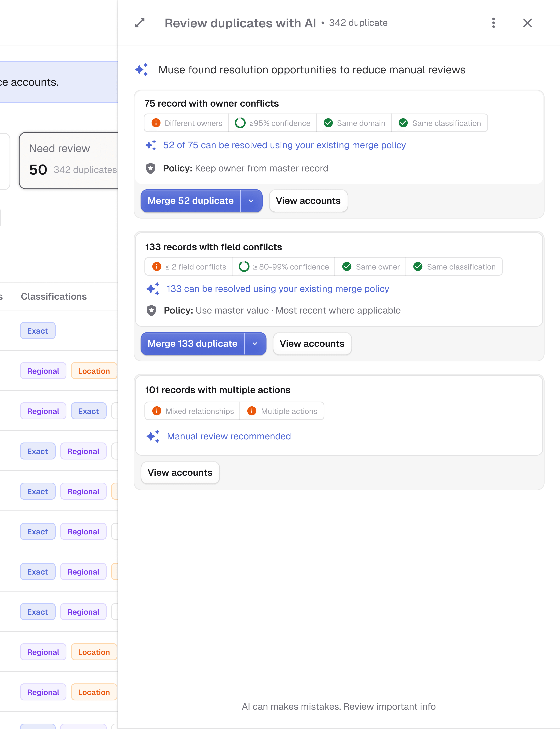
Task: Click the 75 record with owner conflicts heading
Action: coord(211,103)
